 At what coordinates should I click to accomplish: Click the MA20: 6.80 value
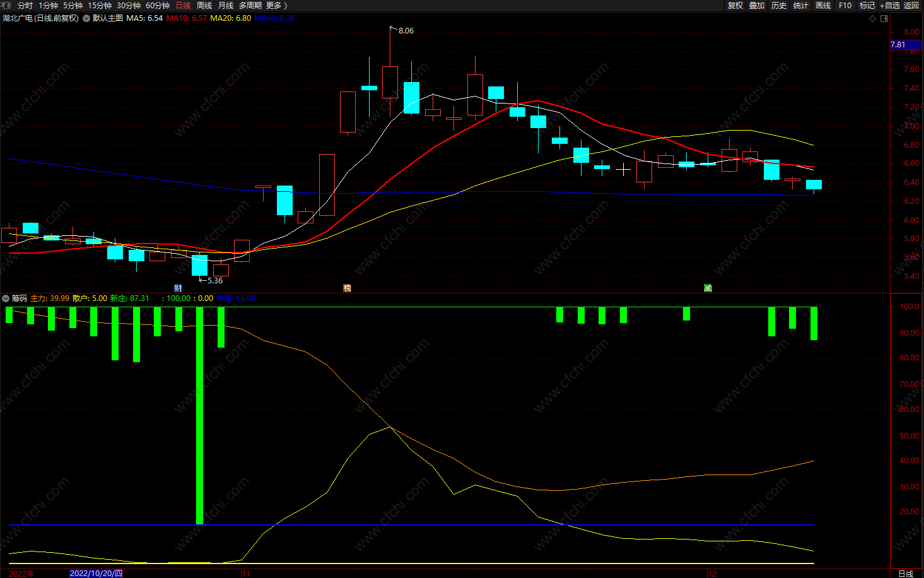[230, 18]
